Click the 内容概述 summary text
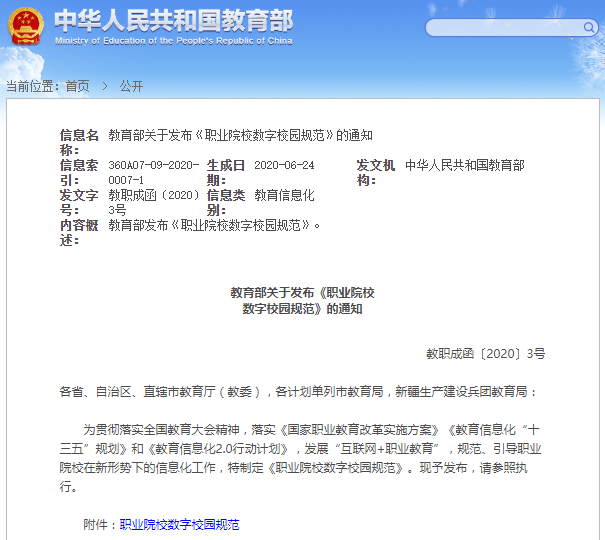The width and height of the screenshot is (605, 540). coord(215,225)
